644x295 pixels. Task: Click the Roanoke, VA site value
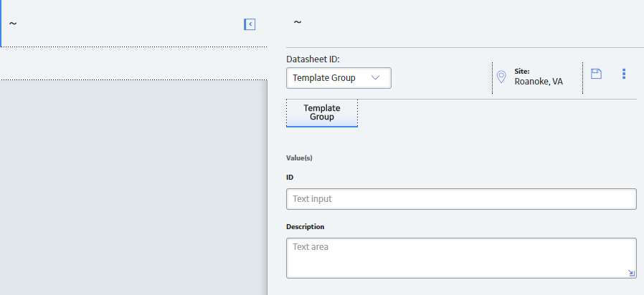539,82
